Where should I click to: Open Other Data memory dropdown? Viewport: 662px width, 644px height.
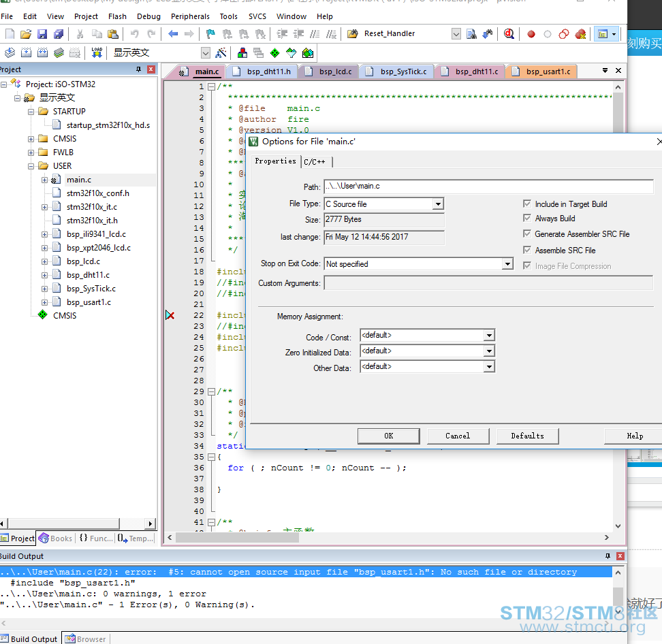click(x=489, y=367)
